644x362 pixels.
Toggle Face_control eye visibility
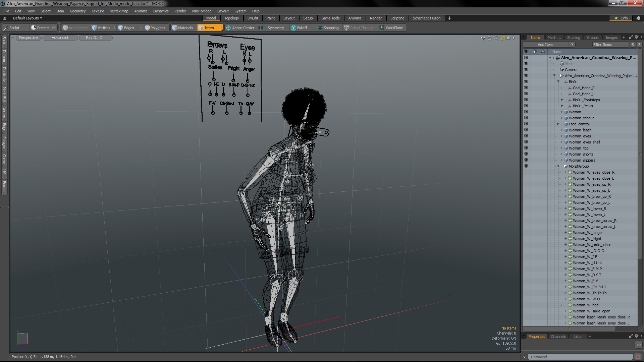click(x=526, y=124)
